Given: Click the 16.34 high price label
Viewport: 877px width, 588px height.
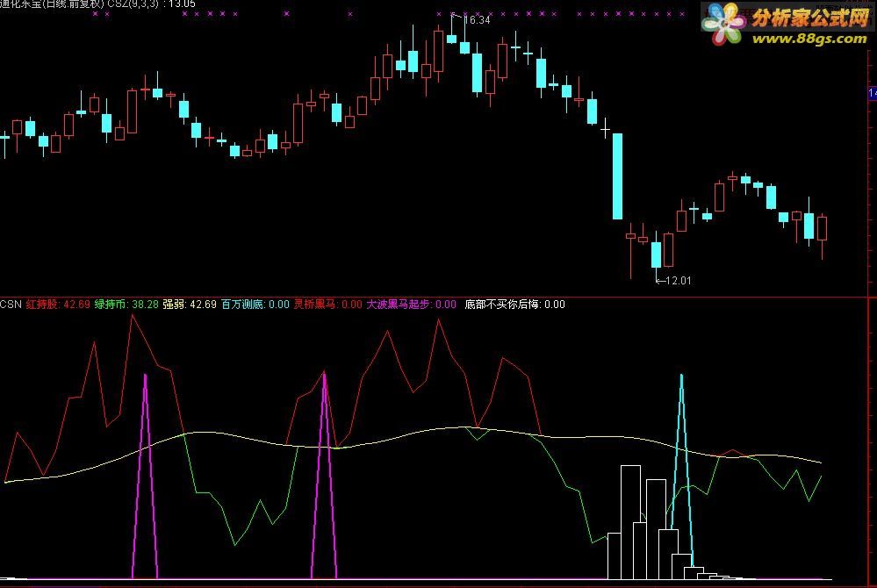Looking at the screenshot, I should 477,20.
